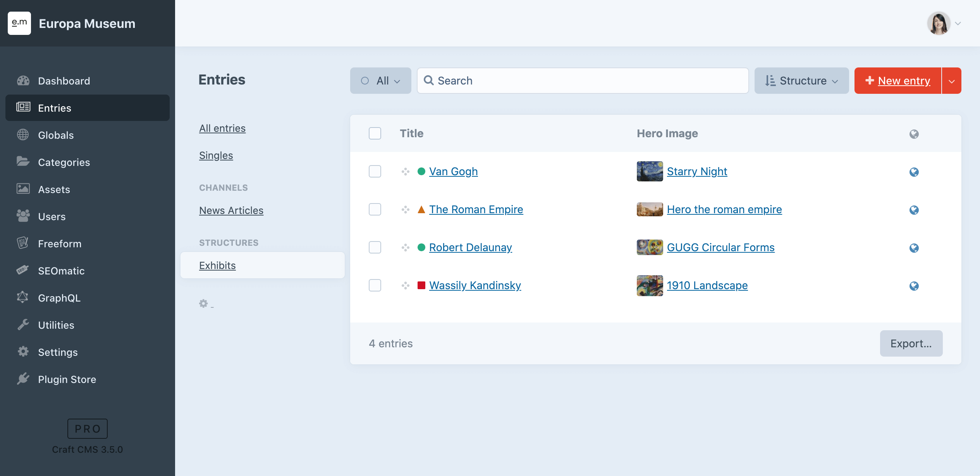Image resolution: width=980 pixels, height=476 pixels.
Task: Open The Roman Empire entry link
Action: [476, 209]
